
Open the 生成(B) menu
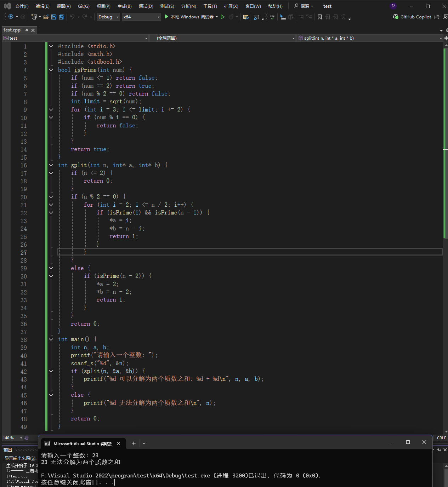tap(124, 6)
